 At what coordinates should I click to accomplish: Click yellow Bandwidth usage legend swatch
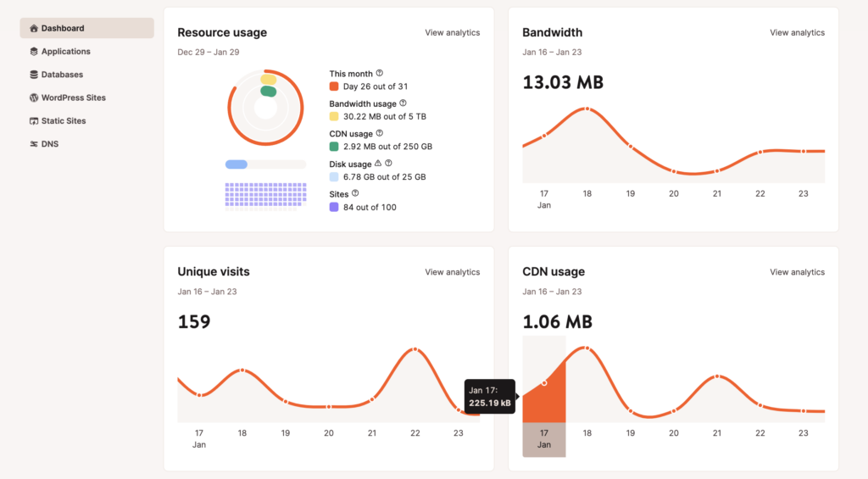coord(334,116)
